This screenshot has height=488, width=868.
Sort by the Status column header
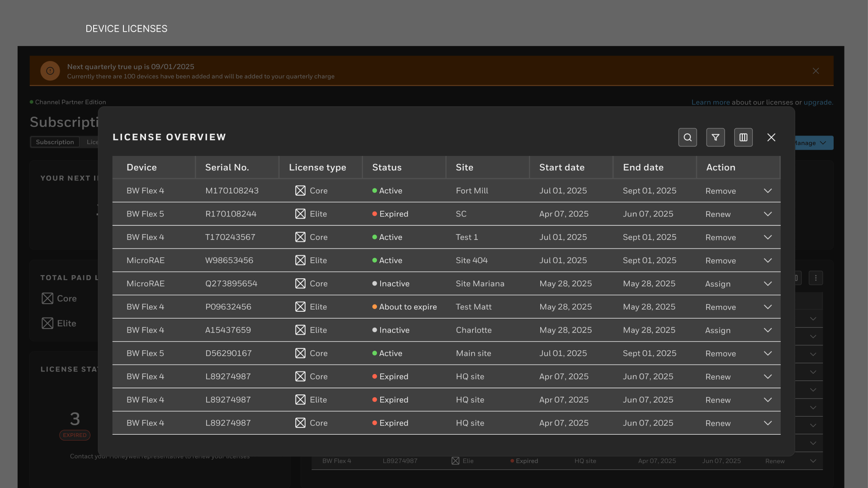(387, 167)
